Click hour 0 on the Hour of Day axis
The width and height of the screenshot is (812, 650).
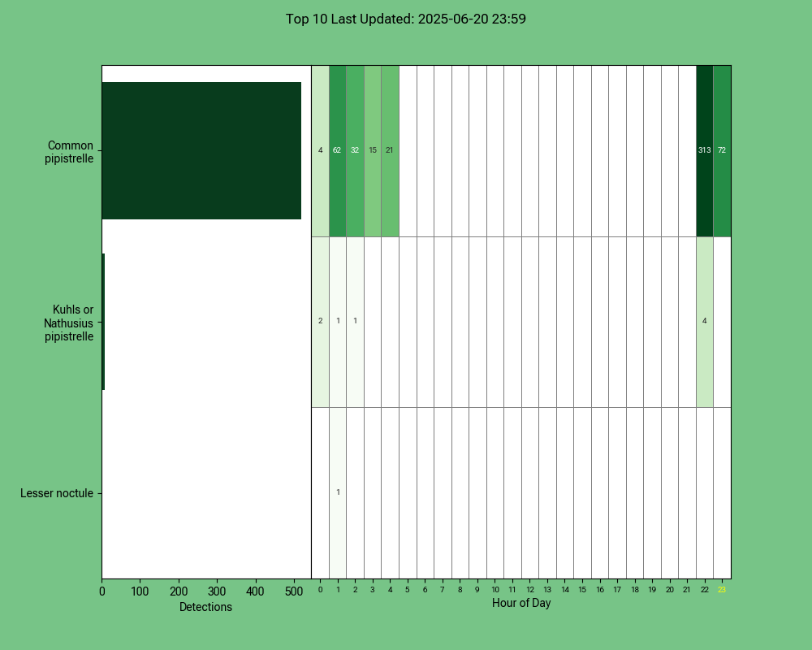click(321, 590)
